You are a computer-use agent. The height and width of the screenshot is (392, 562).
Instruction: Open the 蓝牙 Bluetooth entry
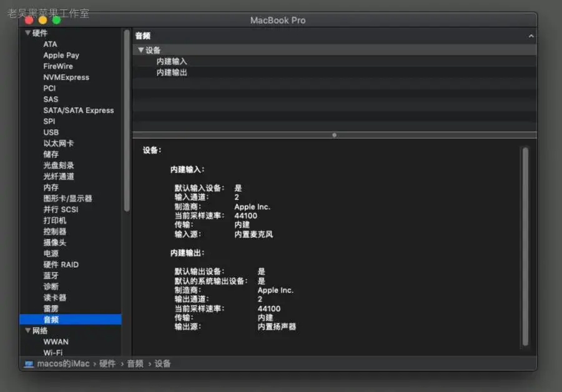pos(51,275)
